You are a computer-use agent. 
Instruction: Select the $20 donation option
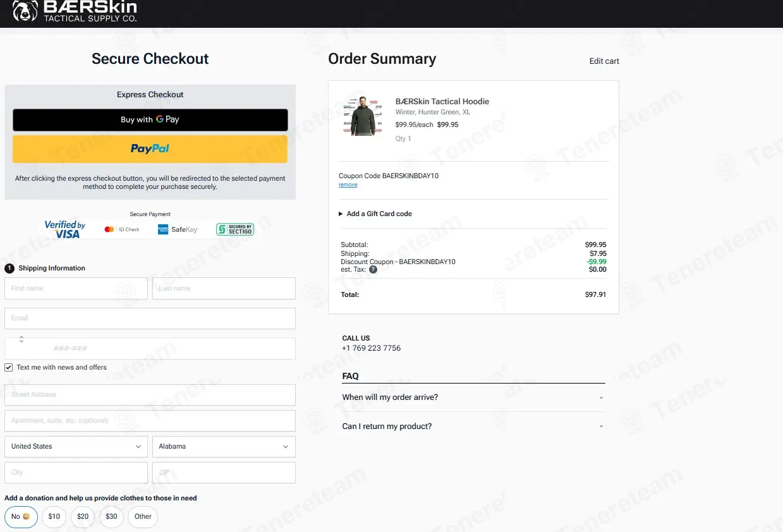83,516
